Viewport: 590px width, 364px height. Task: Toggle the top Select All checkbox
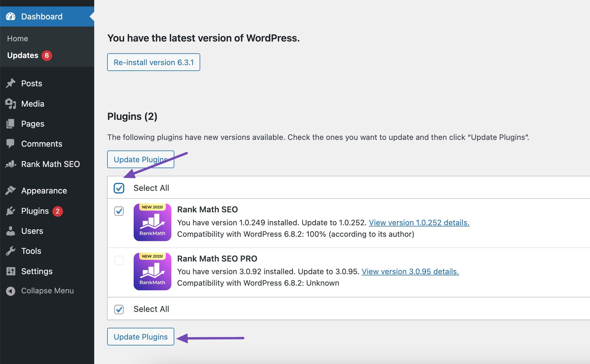point(119,188)
